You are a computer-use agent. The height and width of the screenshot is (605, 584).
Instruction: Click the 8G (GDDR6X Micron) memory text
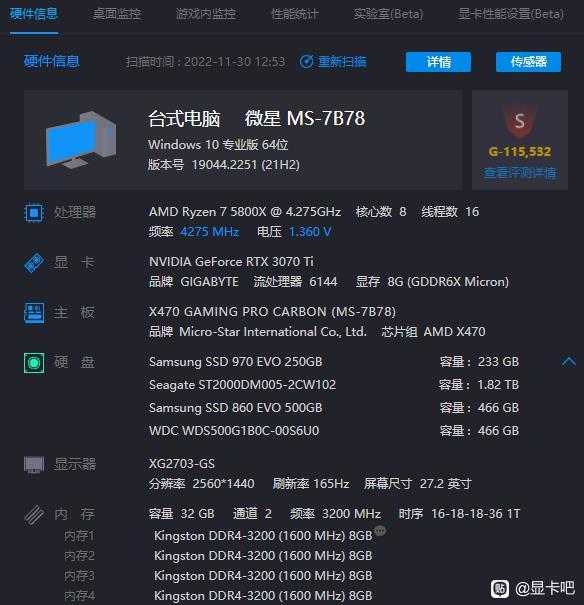tap(448, 282)
